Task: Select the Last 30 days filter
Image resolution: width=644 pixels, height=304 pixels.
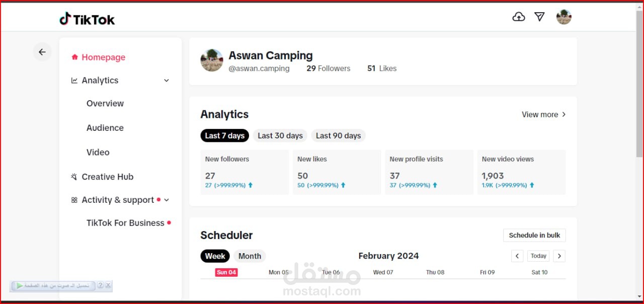Action: 280,135
